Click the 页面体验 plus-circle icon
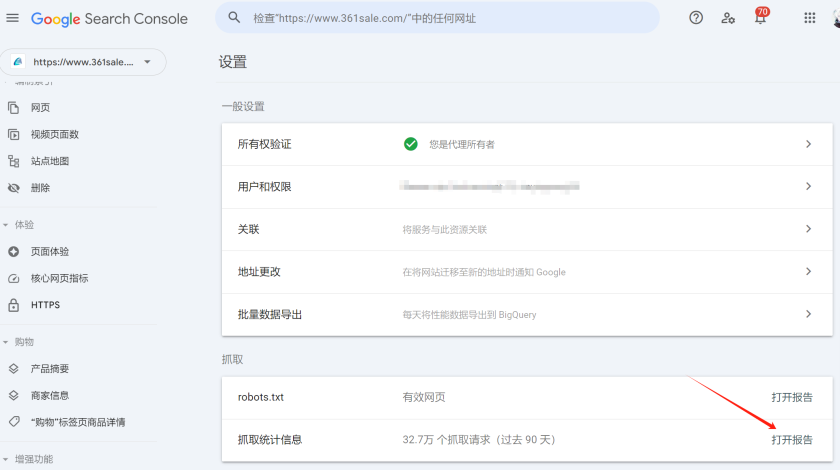Viewport: 840px width, 470px height. pyautogui.click(x=13, y=251)
